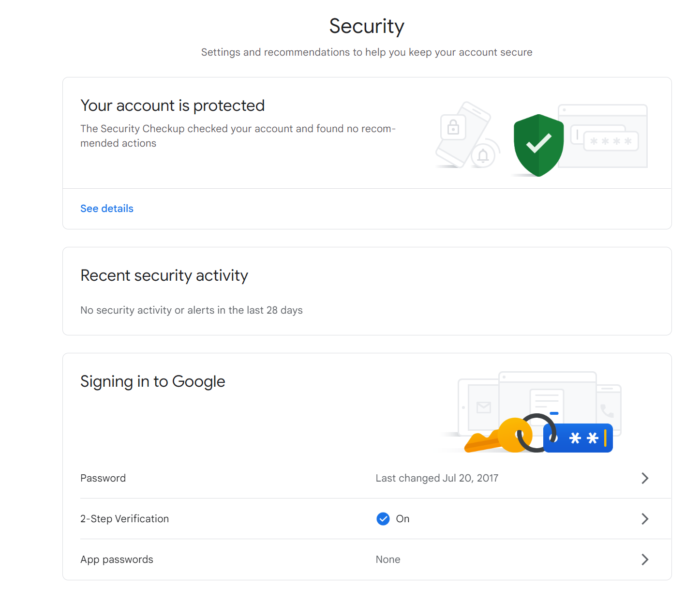Viewport: 700px width, 590px height.
Task: Click the blue checkmark next to On
Action: pos(383,518)
